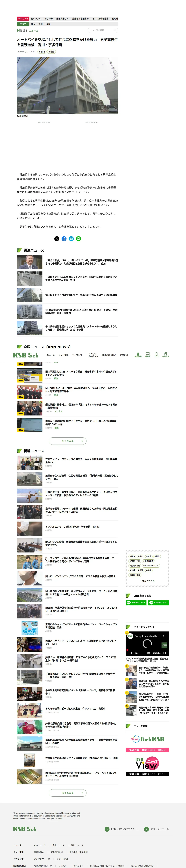Screen dimensions: 186x868
Task: Open KSB channel avatar on video player
Action: point(130,636)
